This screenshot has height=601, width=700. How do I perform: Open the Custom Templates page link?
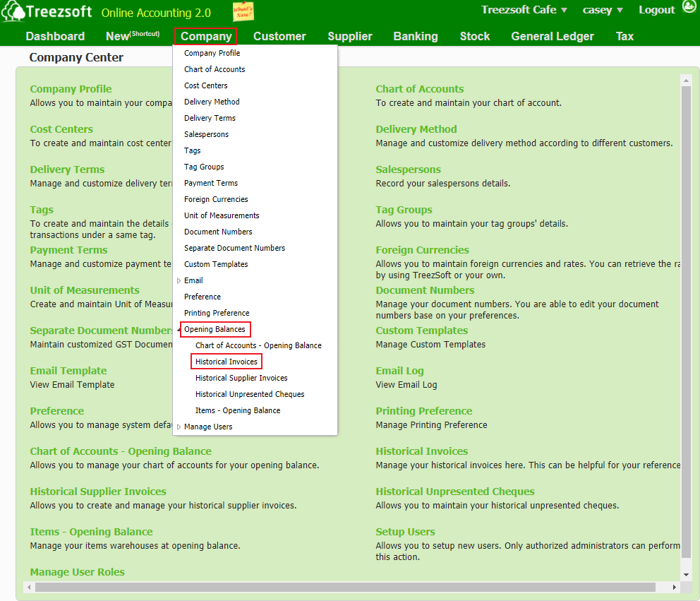coord(422,331)
